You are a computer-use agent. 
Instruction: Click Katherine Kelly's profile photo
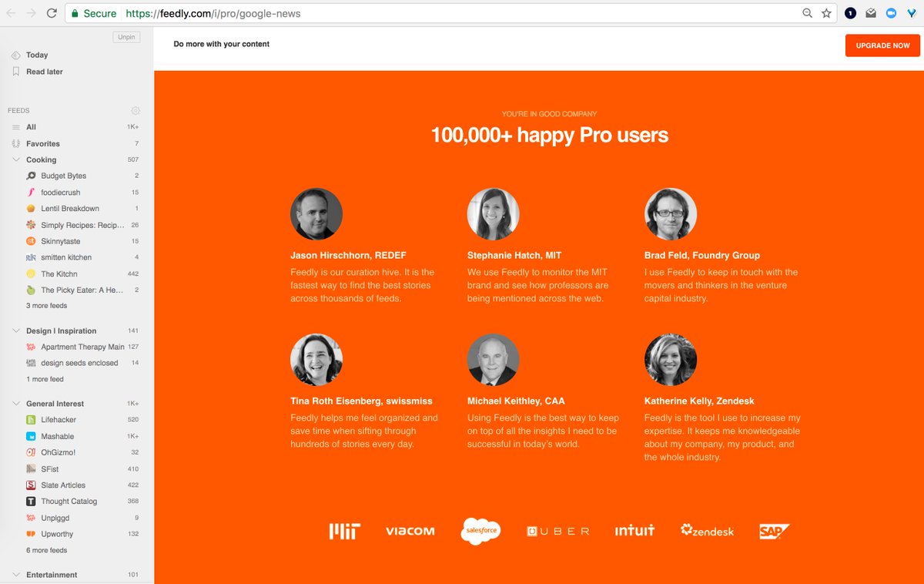point(671,360)
